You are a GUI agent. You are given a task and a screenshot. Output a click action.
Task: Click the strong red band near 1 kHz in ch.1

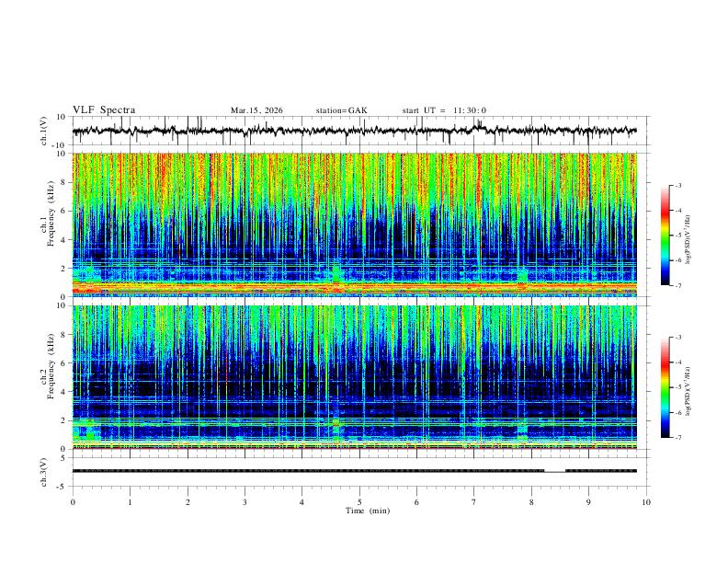pos(355,287)
